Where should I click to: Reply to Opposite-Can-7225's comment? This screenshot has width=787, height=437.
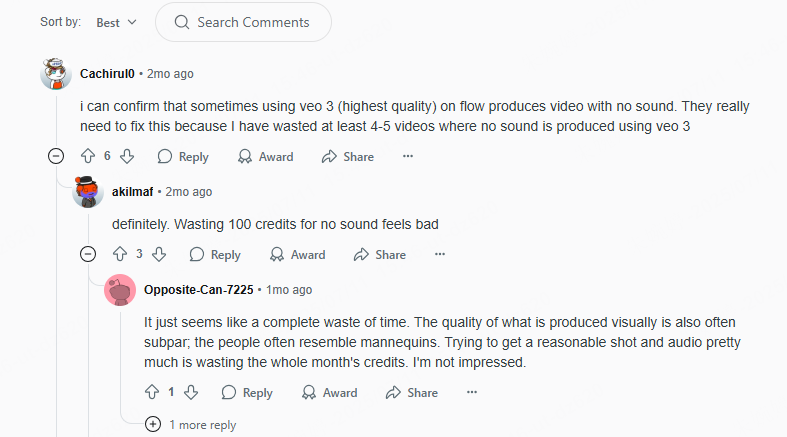click(x=247, y=392)
